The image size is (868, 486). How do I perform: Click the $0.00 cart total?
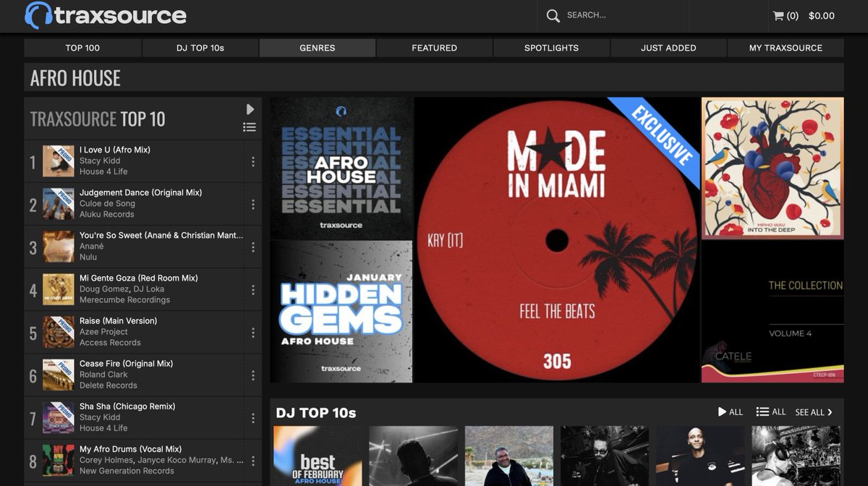822,15
